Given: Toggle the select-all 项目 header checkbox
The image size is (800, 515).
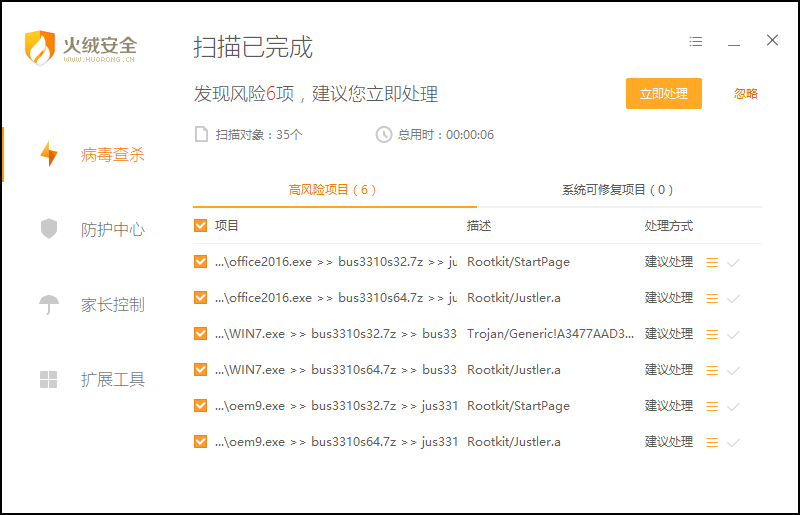Looking at the screenshot, I should click(x=201, y=226).
